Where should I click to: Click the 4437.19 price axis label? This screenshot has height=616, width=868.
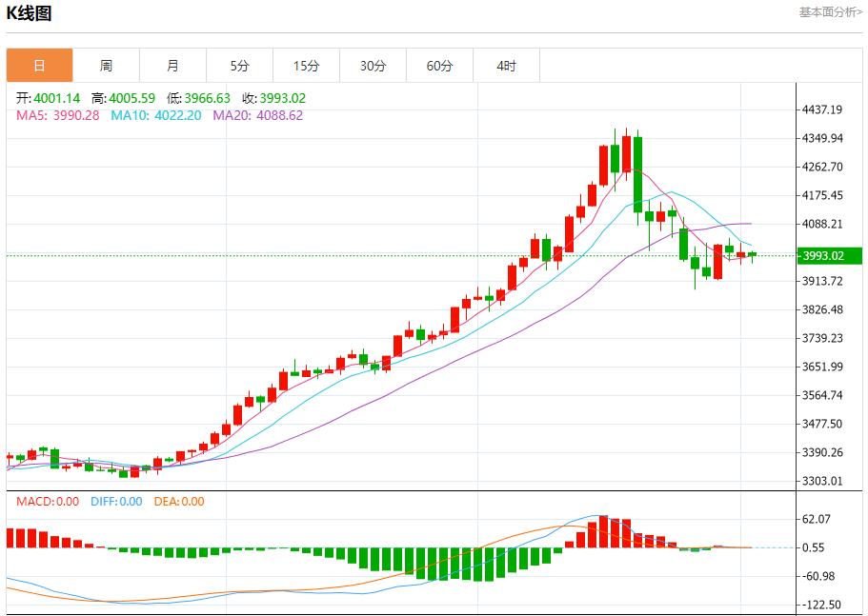823,110
